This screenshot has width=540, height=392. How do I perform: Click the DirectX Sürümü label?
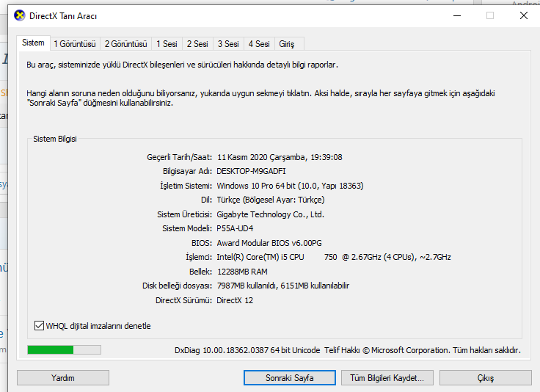(184, 300)
